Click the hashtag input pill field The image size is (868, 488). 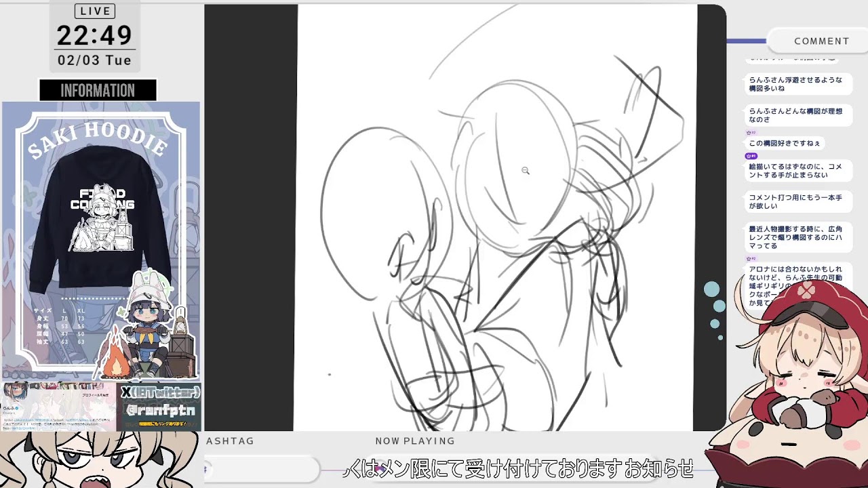(261, 469)
